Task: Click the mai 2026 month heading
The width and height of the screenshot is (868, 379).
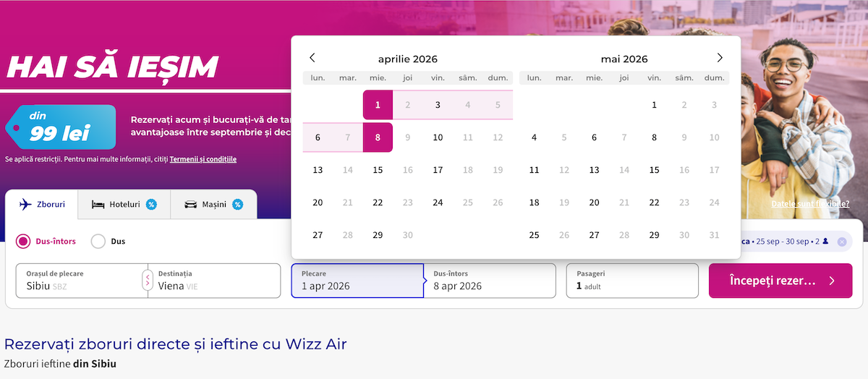Action: [624, 59]
